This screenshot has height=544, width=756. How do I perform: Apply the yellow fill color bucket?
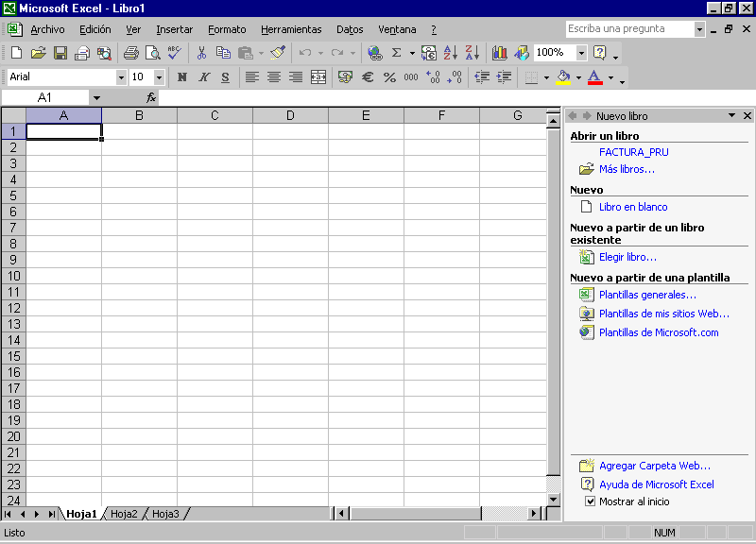pyautogui.click(x=563, y=77)
